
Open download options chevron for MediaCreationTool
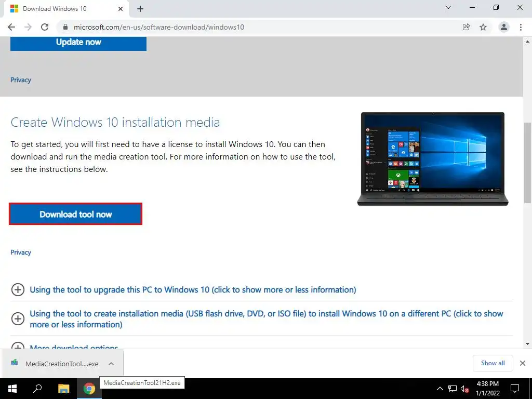pos(111,364)
